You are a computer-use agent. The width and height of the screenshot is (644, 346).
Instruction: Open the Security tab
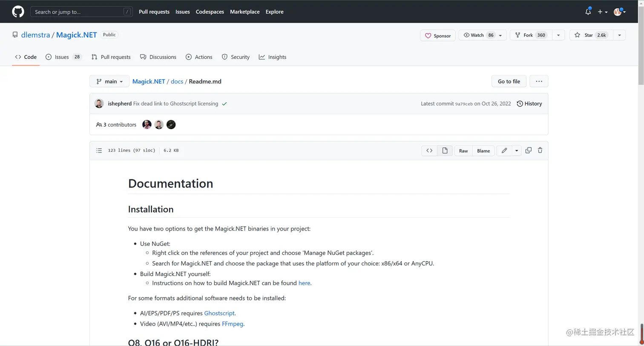pos(236,57)
